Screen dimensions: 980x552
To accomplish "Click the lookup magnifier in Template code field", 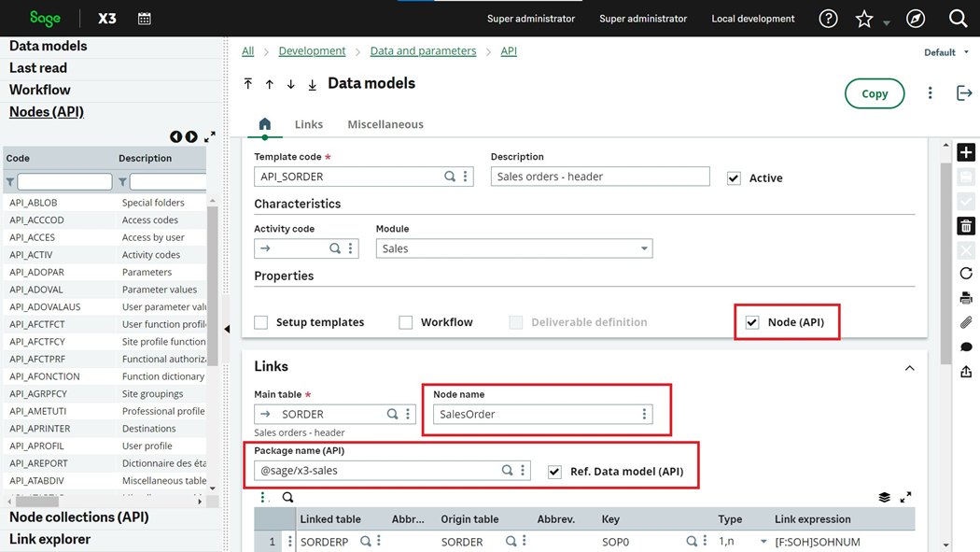I will pyautogui.click(x=449, y=177).
